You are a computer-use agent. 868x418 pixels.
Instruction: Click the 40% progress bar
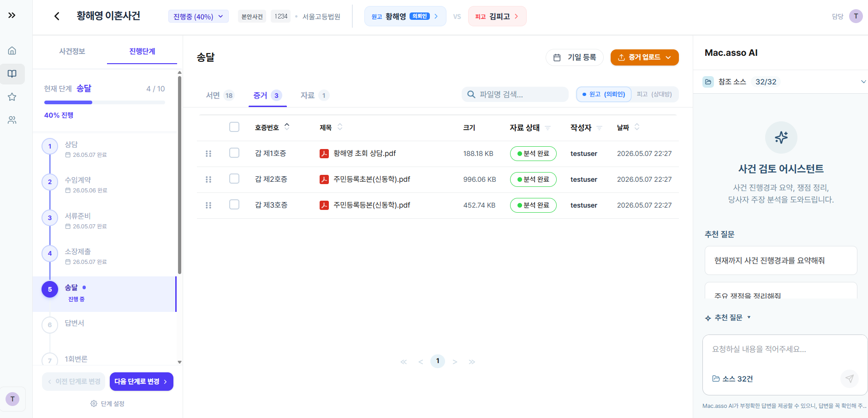point(105,102)
